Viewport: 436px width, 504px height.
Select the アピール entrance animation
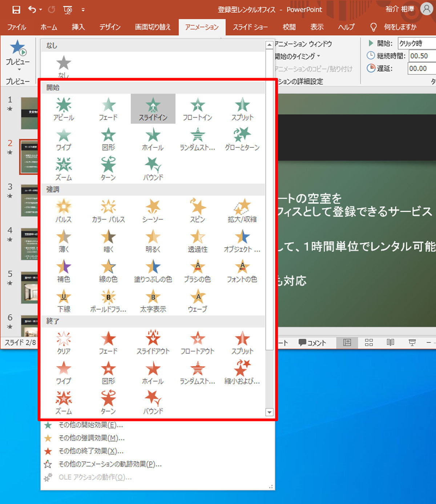coord(64,109)
